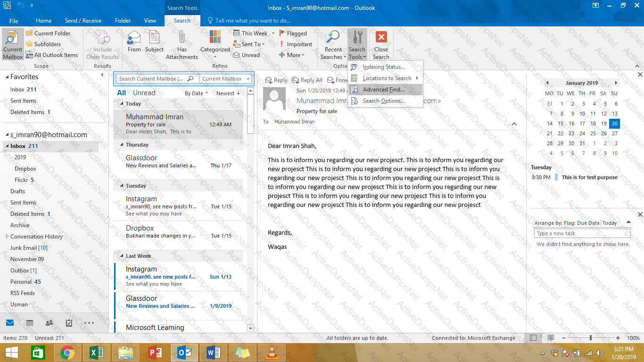Open the People view icon
This screenshot has height=362, width=644.
point(49,323)
